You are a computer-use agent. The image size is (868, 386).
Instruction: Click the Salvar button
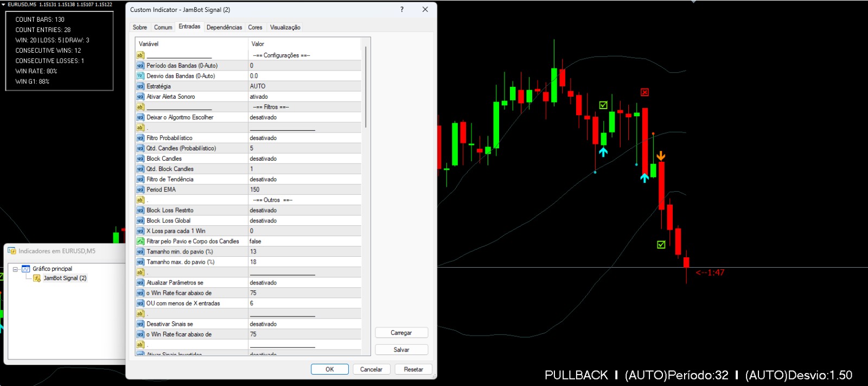(401, 350)
